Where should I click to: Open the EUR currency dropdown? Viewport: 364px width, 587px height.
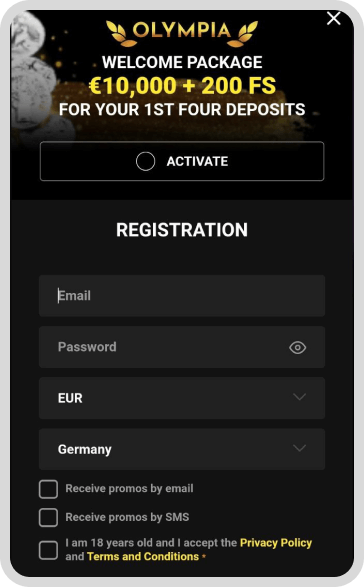pyautogui.click(x=182, y=398)
